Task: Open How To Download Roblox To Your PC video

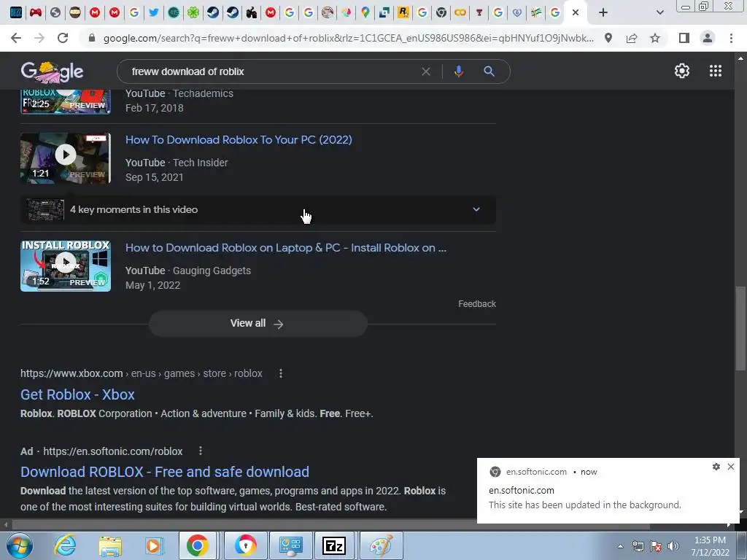Action: [x=239, y=139]
